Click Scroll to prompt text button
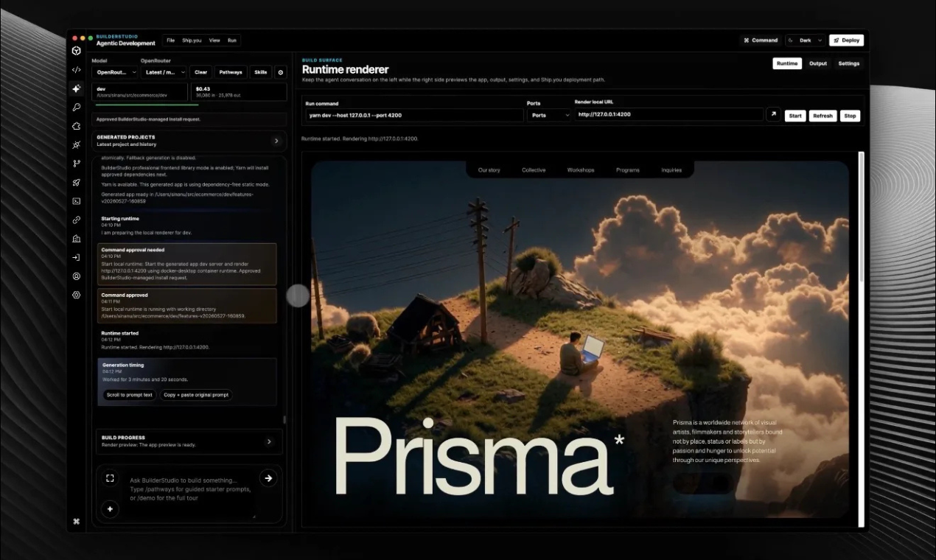The image size is (936, 560). pyautogui.click(x=130, y=395)
